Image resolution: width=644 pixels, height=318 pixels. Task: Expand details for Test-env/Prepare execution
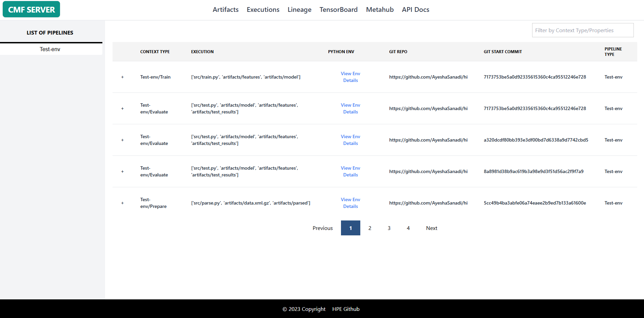(122, 203)
